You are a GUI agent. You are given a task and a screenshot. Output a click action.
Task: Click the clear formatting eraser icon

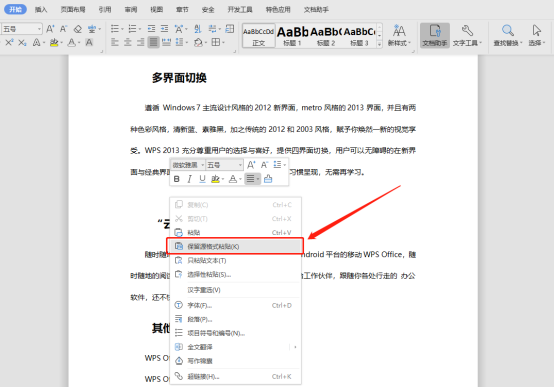point(77,29)
